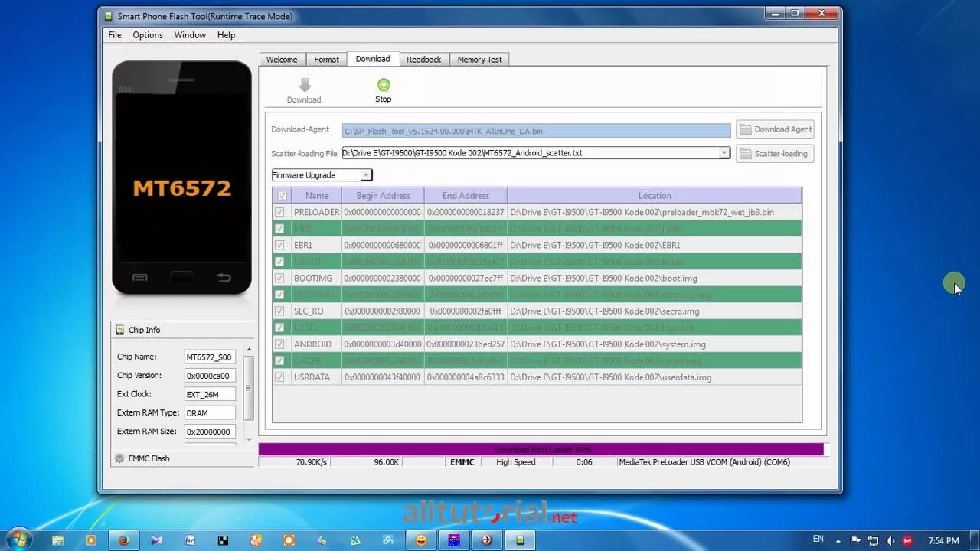Toggle the checkbox above the EBR1 row

click(x=279, y=228)
